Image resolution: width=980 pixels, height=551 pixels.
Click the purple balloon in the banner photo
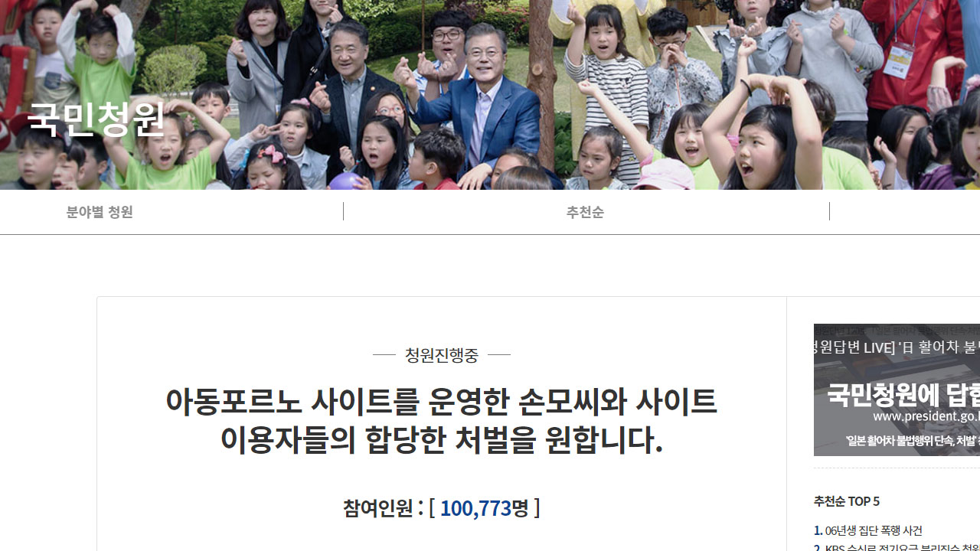click(345, 181)
